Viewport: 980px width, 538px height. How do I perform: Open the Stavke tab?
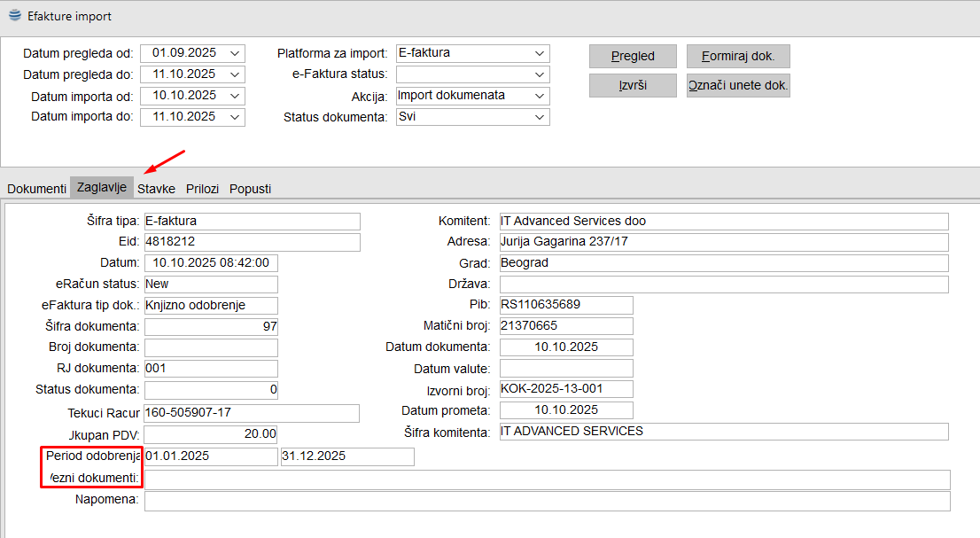[156, 189]
